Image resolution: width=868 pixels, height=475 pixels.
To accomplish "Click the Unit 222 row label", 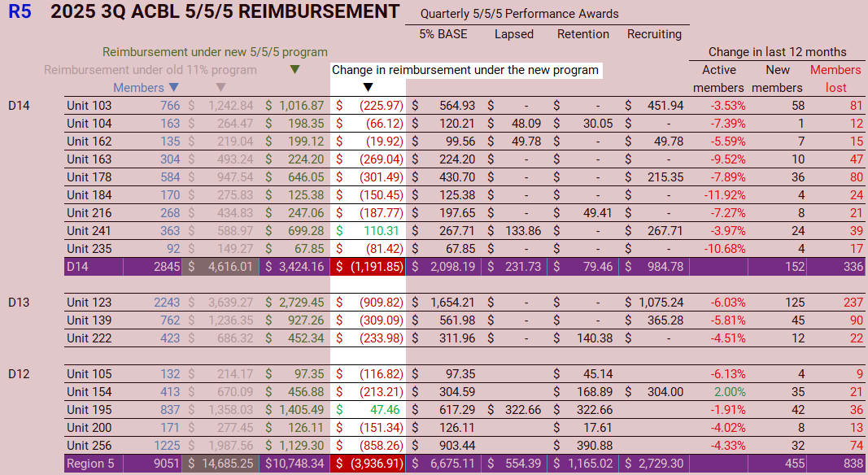I will (89, 338).
